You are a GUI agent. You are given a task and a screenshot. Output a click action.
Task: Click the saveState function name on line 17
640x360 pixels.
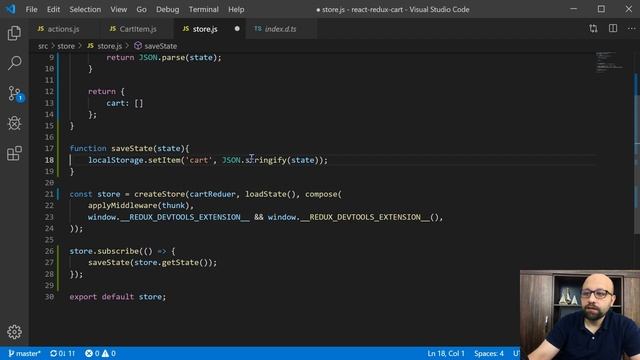[x=132, y=149]
